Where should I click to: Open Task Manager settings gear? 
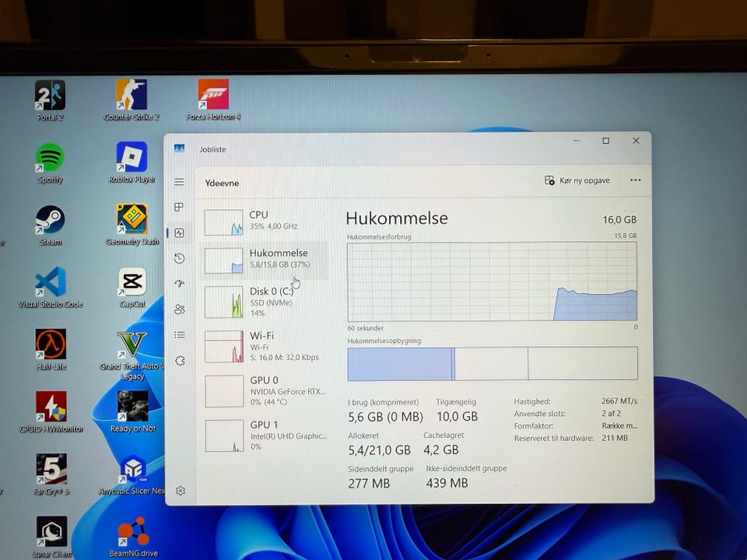tap(180, 491)
